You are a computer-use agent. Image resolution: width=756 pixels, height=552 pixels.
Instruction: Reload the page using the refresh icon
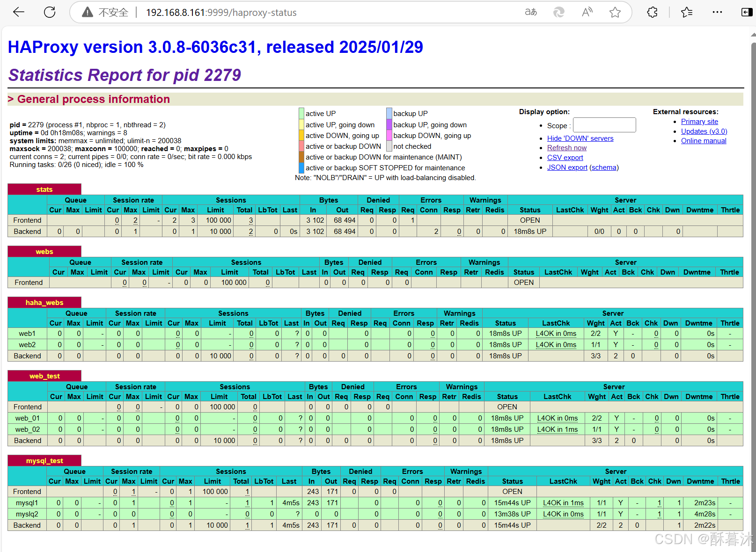50,13
